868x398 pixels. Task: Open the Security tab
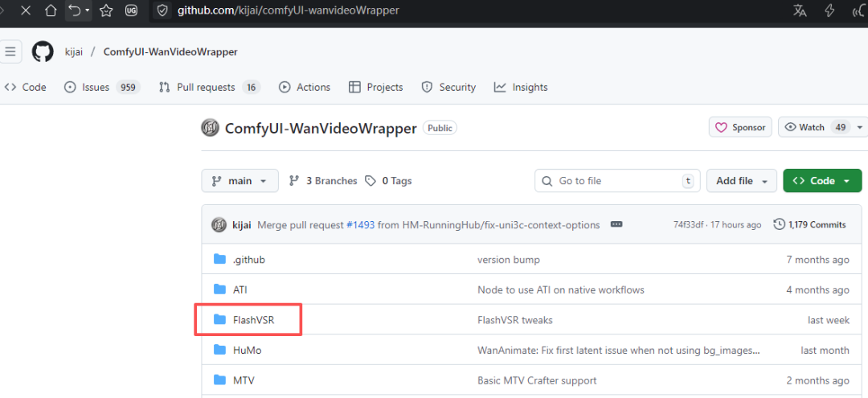(448, 88)
